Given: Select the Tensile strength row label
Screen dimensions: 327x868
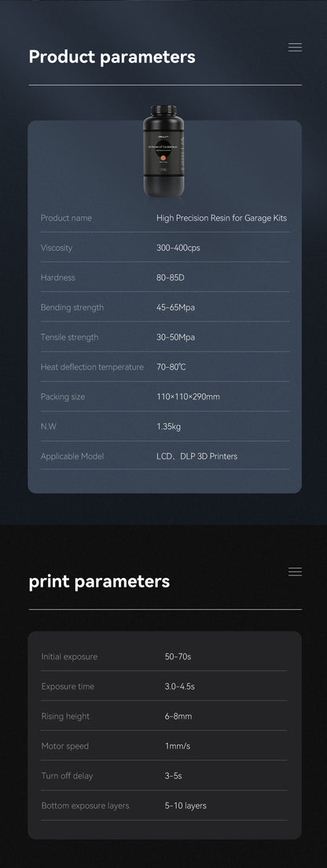Looking at the screenshot, I should click(x=70, y=337).
